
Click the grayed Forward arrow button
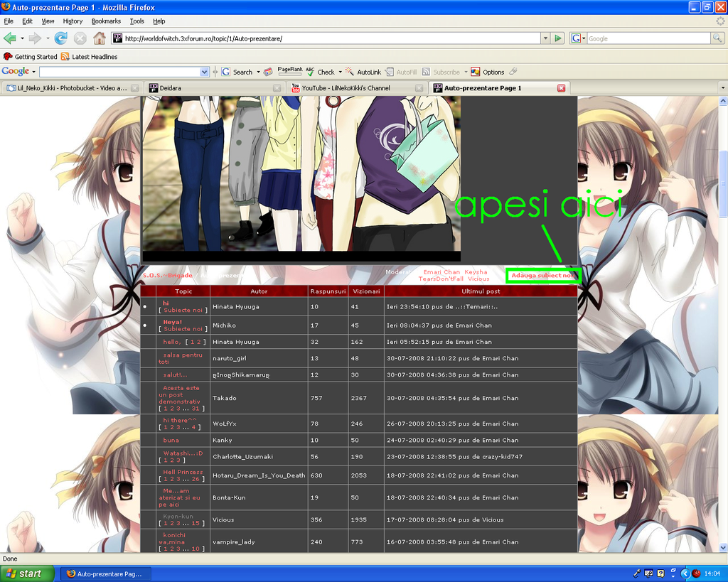35,38
